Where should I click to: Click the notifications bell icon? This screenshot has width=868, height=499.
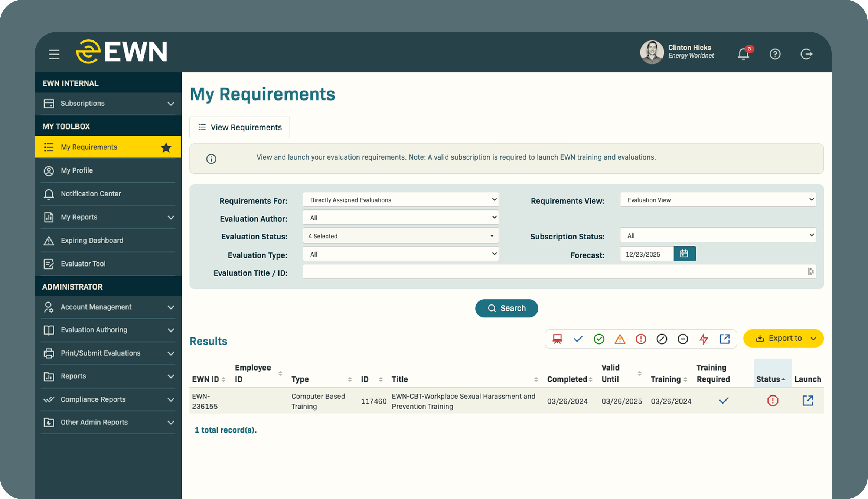tap(743, 54)
